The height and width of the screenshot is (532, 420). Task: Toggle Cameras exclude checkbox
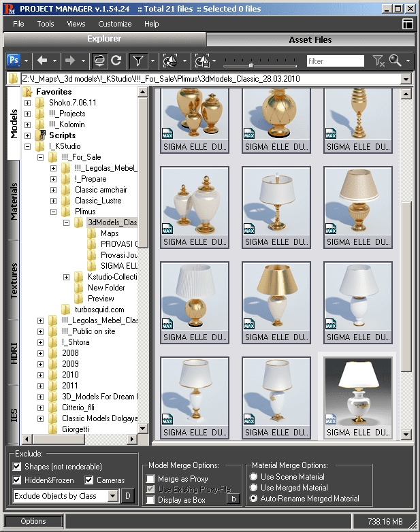(x=89, y=480)
